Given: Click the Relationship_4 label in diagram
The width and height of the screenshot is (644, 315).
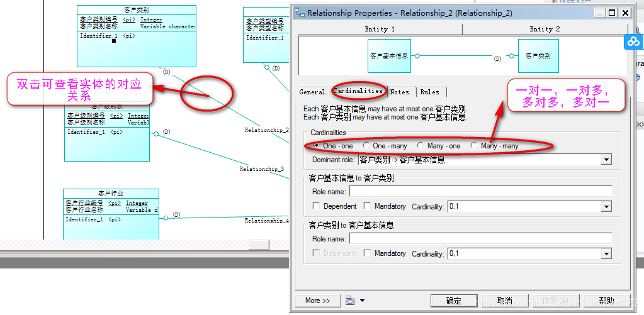Looking at the screenshot, I should coord(267,221).
